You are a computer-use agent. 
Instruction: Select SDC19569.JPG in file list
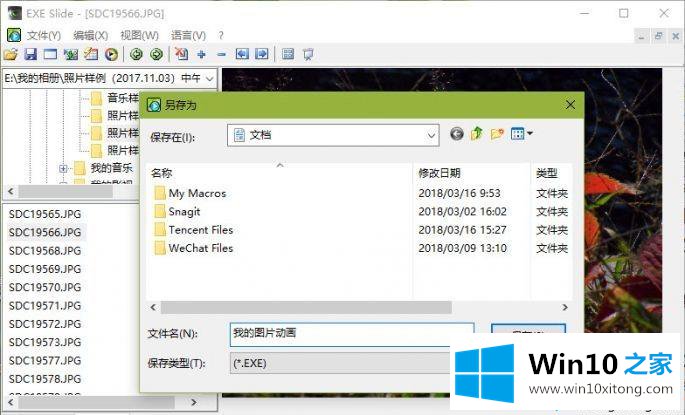45,269
